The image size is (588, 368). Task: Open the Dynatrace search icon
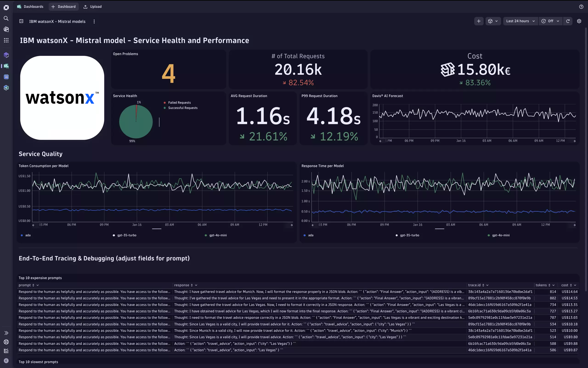click(x=6, y=18)
